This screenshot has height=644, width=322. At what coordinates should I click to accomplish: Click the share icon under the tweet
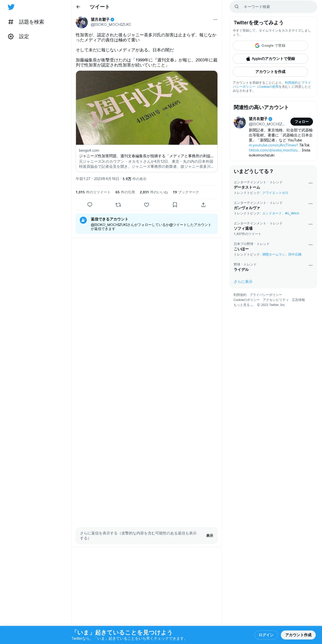tap(203, 205)
